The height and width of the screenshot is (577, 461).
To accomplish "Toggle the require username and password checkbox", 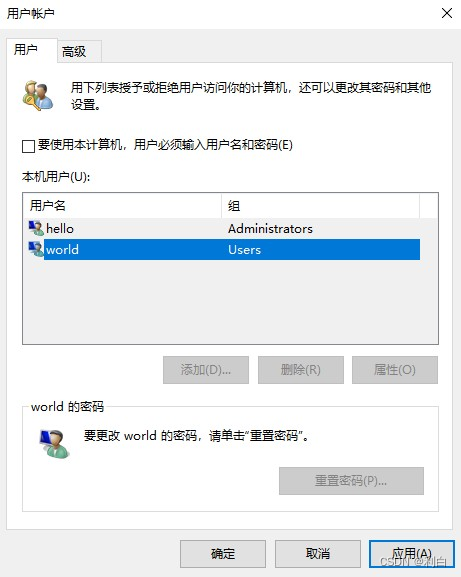I will tap(28, 146).
